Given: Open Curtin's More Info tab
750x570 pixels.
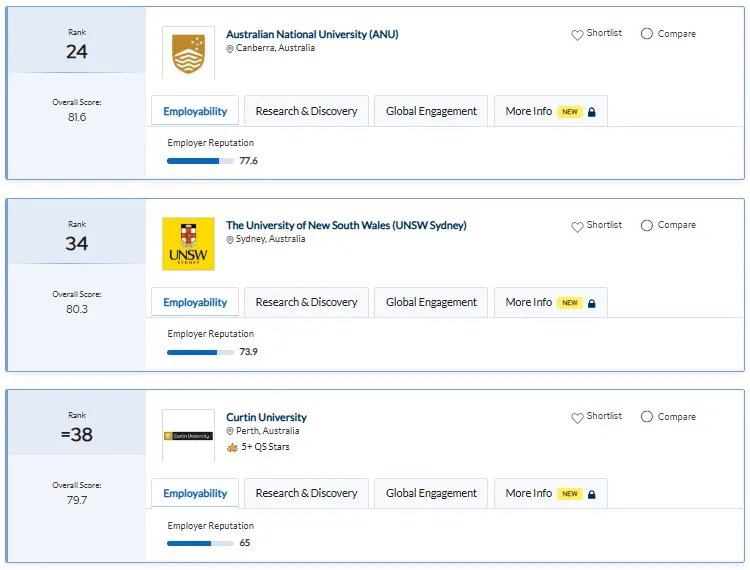Looking at the screenshot, I should (551, 493).
